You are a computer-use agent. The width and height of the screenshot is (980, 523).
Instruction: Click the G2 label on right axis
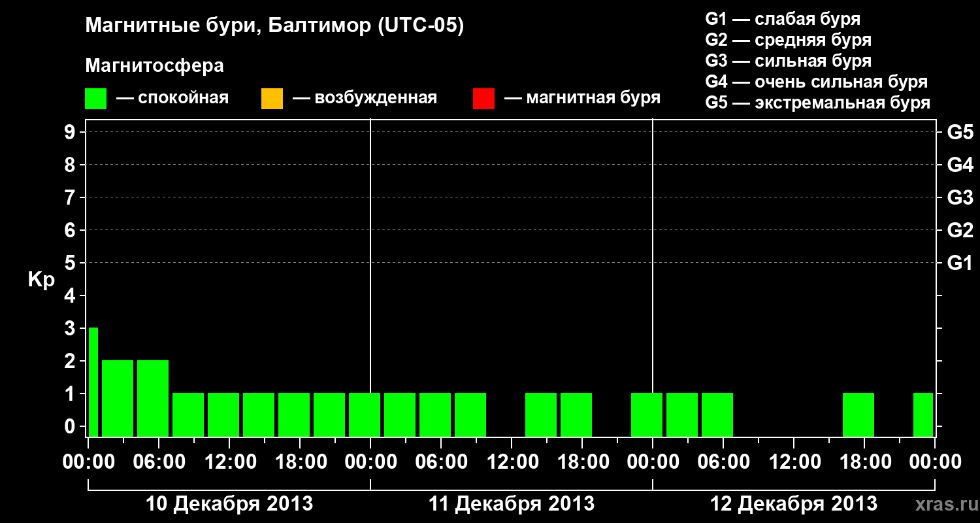960,230
